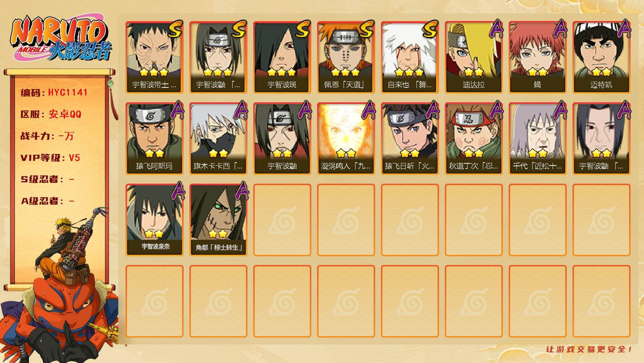Open the 角都「秽土转生」 card
Screen dimensions: 644x363
coord(218,220)
